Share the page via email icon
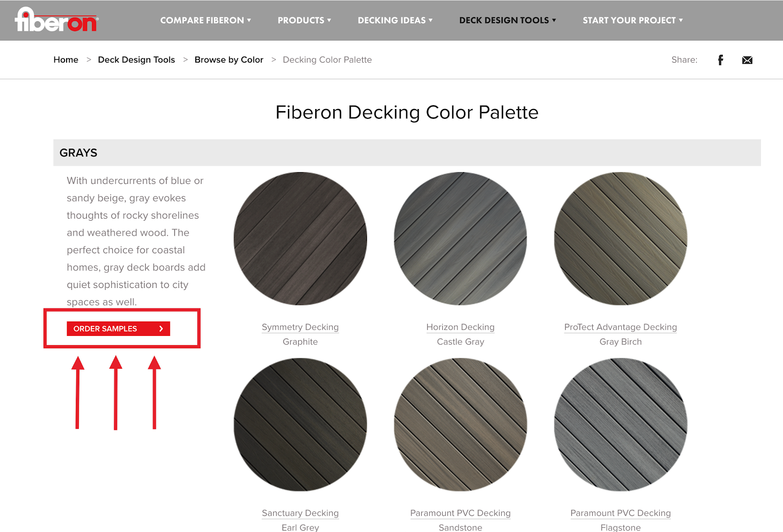Screen dimensions: 783x532 (x=747, y=60)
